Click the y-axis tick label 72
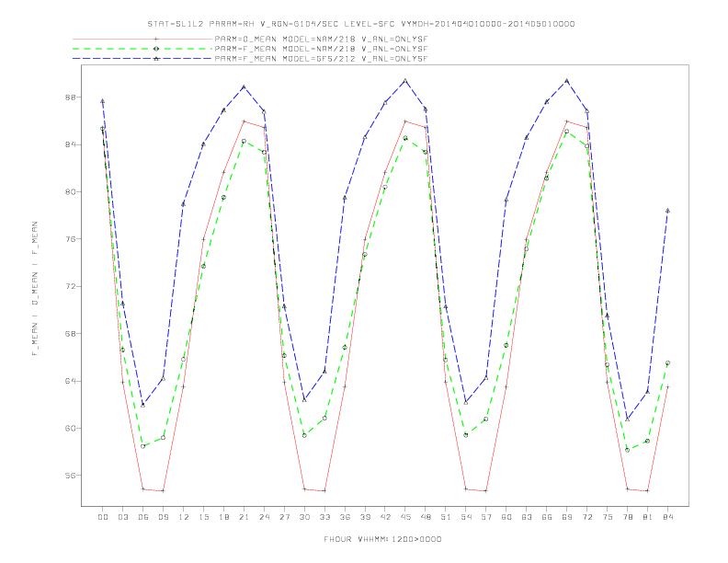Viewport: 728px width, 563px height. click(x=70, y=287)
